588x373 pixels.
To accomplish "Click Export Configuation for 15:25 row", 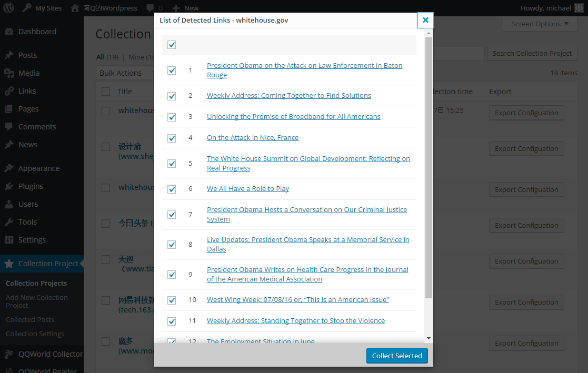I will (526, 113).
